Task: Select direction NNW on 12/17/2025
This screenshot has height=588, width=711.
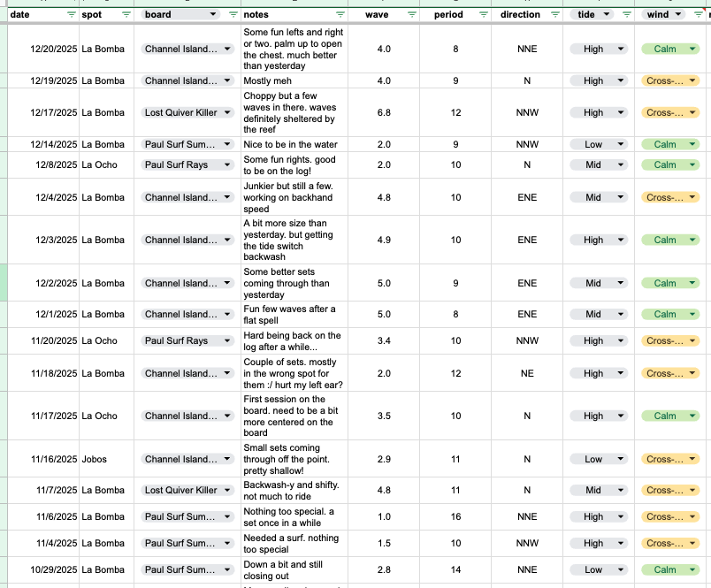Action: [x=527, y=112]
